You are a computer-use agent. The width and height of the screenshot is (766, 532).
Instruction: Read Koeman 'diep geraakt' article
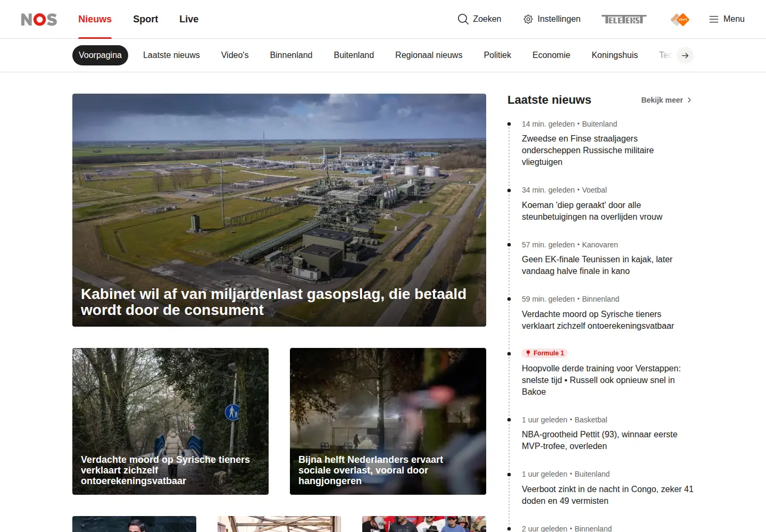pyautogui.click(x=592, y=211)
